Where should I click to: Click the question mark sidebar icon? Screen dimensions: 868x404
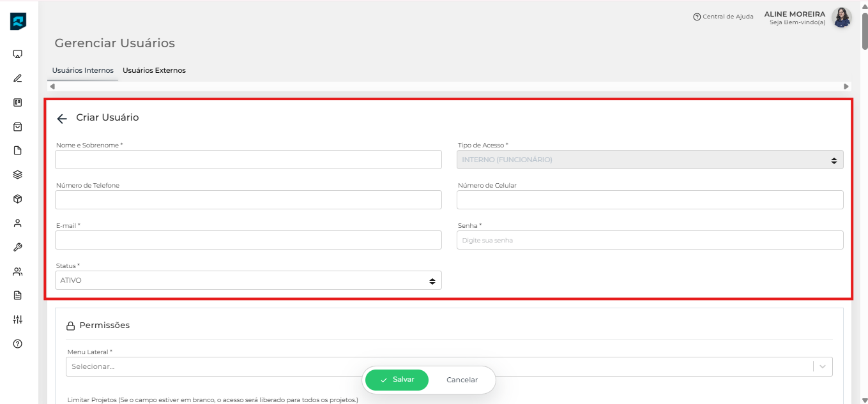point(18,343)
